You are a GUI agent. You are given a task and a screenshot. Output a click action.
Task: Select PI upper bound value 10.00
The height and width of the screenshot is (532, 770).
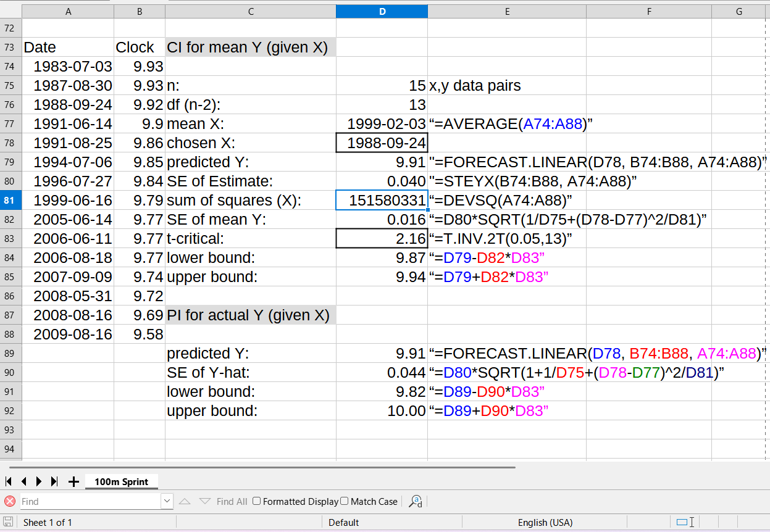click(x=382, y=410)
